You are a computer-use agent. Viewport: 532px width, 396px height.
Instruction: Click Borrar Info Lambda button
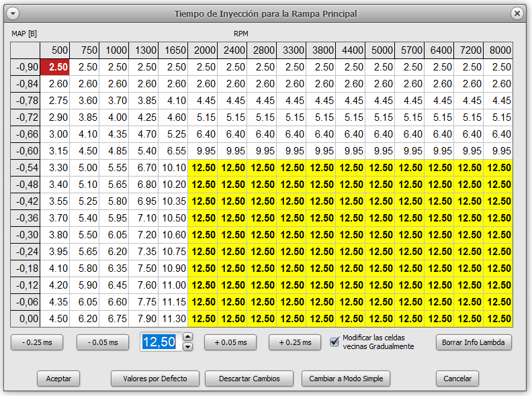click(474, 342)
